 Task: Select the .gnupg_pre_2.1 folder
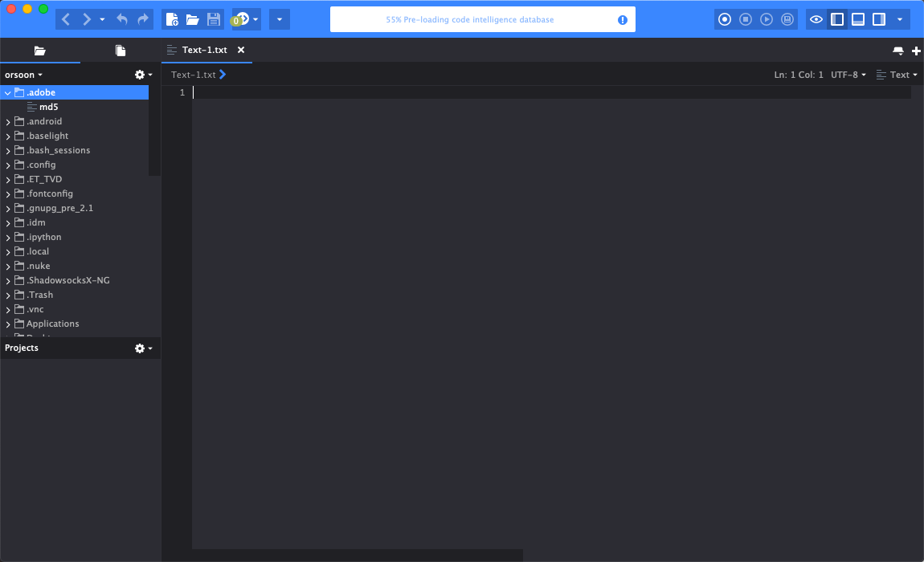59,208
